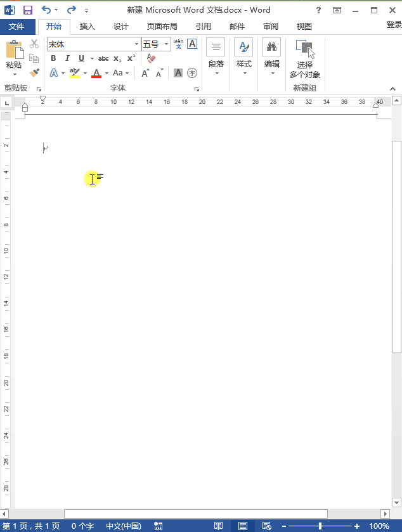Screen dimensions: 402x532
Task: Switch to Read Mode view icon
Action: 218,526
